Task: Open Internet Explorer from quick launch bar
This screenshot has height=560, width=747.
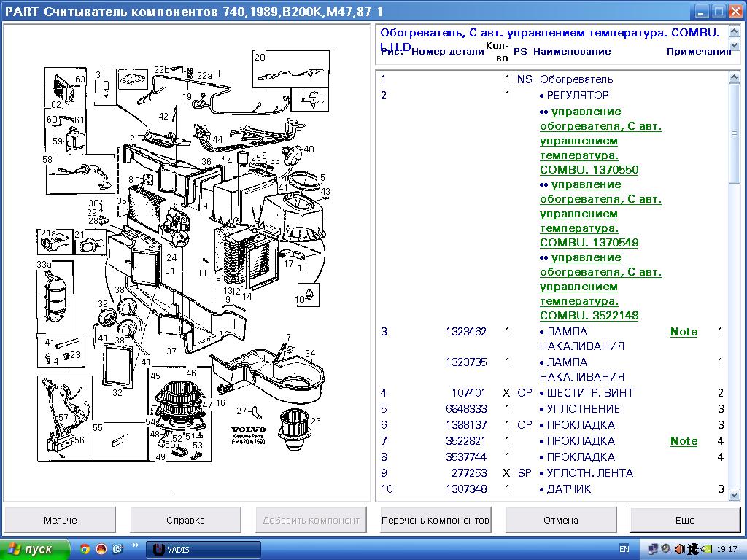Action: click(117, 549)
